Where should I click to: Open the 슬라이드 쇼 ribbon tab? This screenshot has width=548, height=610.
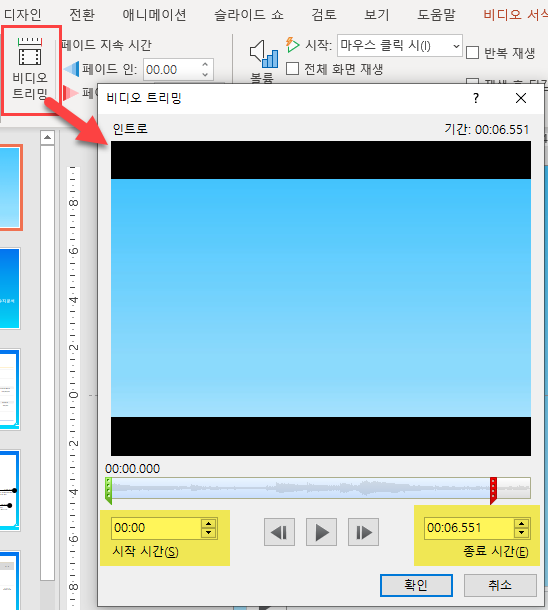click(x=249, y=15)
